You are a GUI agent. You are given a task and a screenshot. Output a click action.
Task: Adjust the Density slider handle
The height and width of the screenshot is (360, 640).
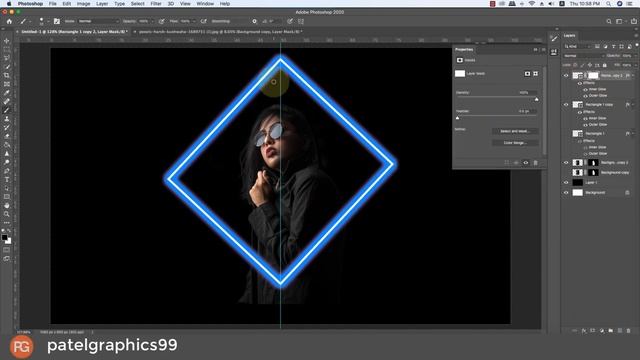coord(537,99)
